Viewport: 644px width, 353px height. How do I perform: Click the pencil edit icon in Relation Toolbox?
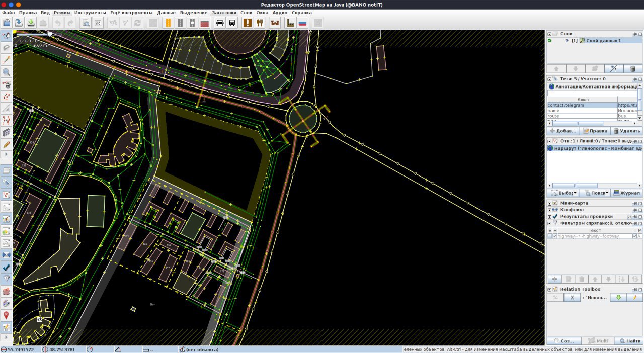click(635, 297)
